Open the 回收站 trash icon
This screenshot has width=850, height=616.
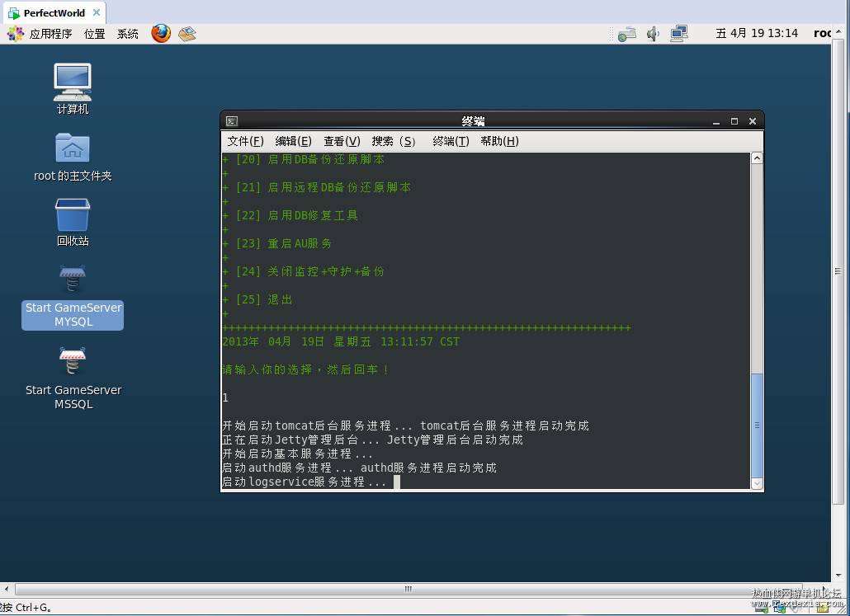click(73, 223)
